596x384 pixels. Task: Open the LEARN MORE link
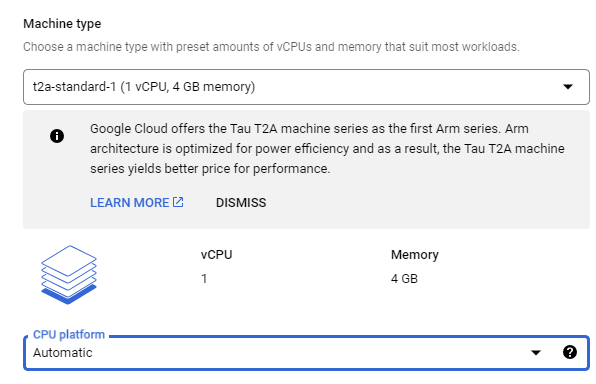pos(130,203)
